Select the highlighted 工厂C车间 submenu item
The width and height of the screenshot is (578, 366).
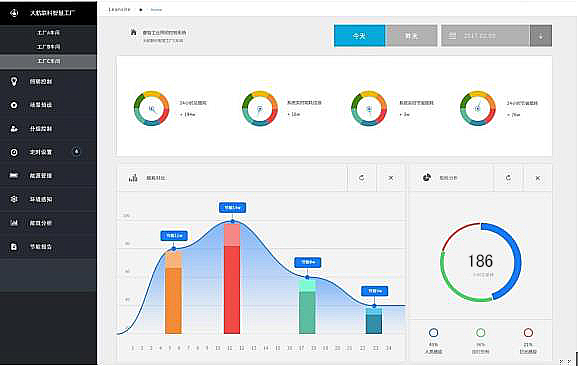(48, 61)
